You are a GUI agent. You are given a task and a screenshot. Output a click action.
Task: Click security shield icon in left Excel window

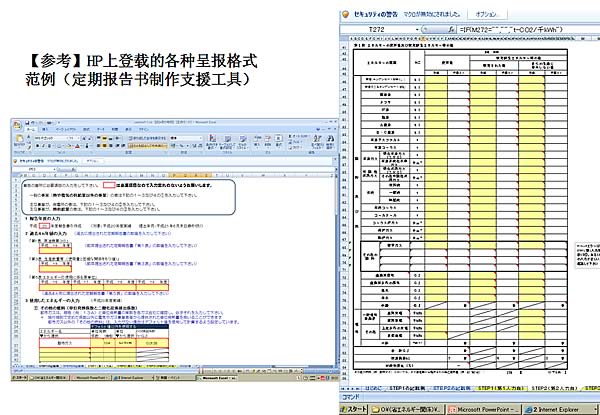pos(15,161)
